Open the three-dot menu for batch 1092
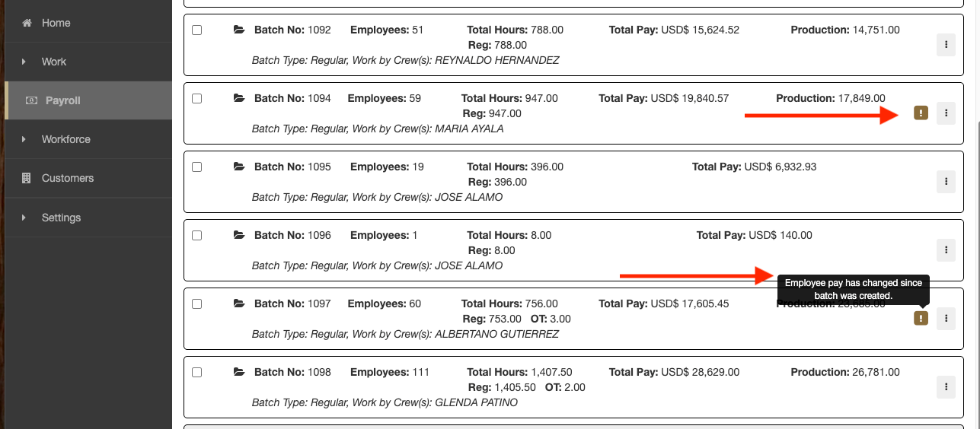The width and height of the screenshot is (980, 429). [945, 45]
